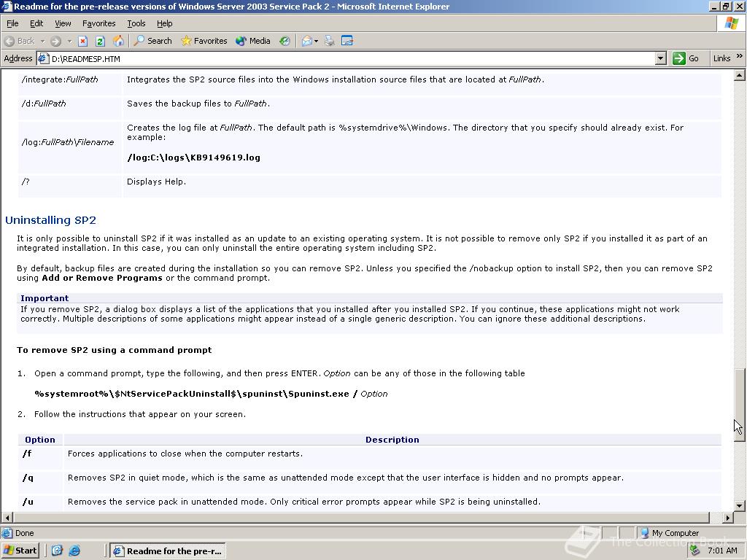Click the Windows flag throbber logo
Viewport: 747px width, 560px height.
click(x=732, y=23)
